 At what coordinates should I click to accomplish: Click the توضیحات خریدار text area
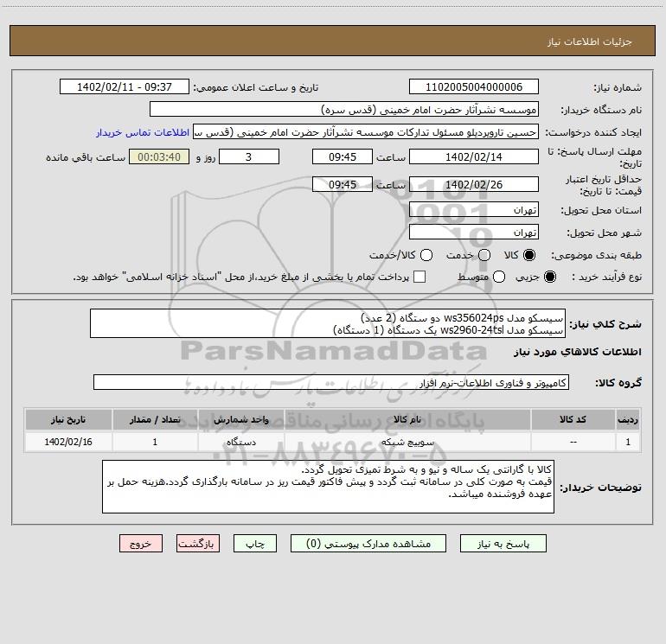328,487
